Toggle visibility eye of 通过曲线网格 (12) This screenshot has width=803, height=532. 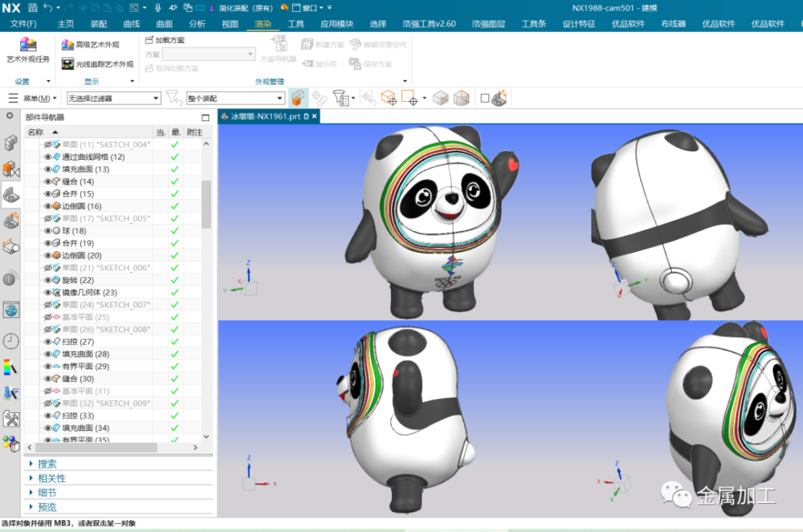coord(47,157)
